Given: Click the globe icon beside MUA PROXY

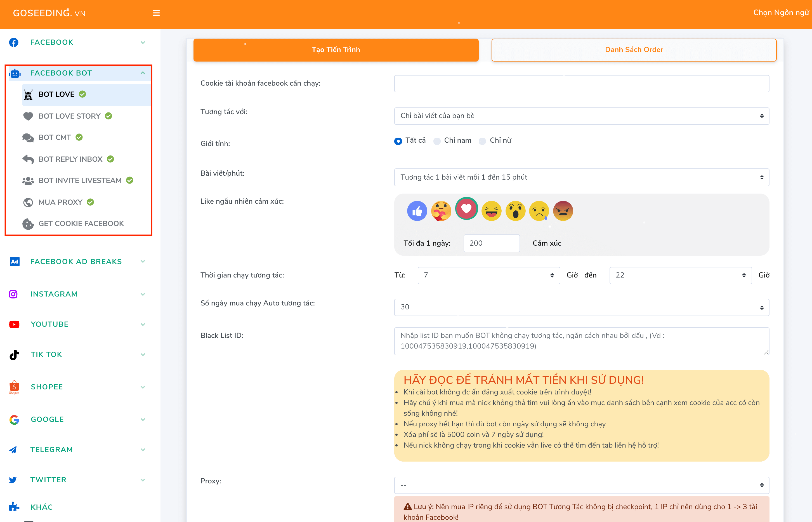Looking at the screenshot, I should (x=28, y=202).
